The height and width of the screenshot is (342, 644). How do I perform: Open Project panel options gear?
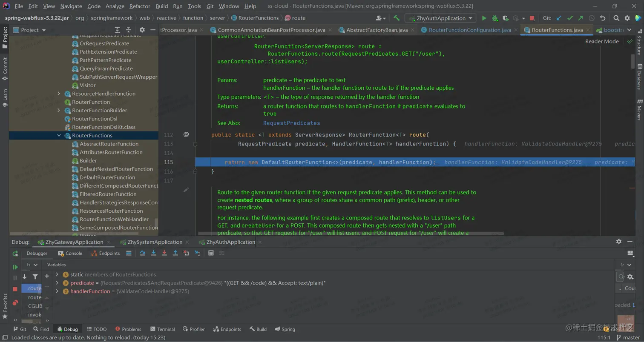pos(142,30)
